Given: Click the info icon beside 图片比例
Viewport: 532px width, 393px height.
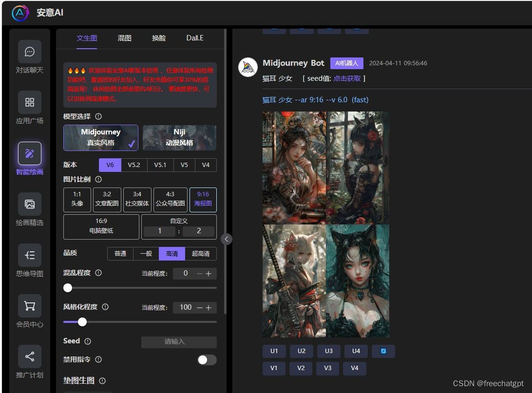Looking at the screenshot, I should (x=98, y=179).
